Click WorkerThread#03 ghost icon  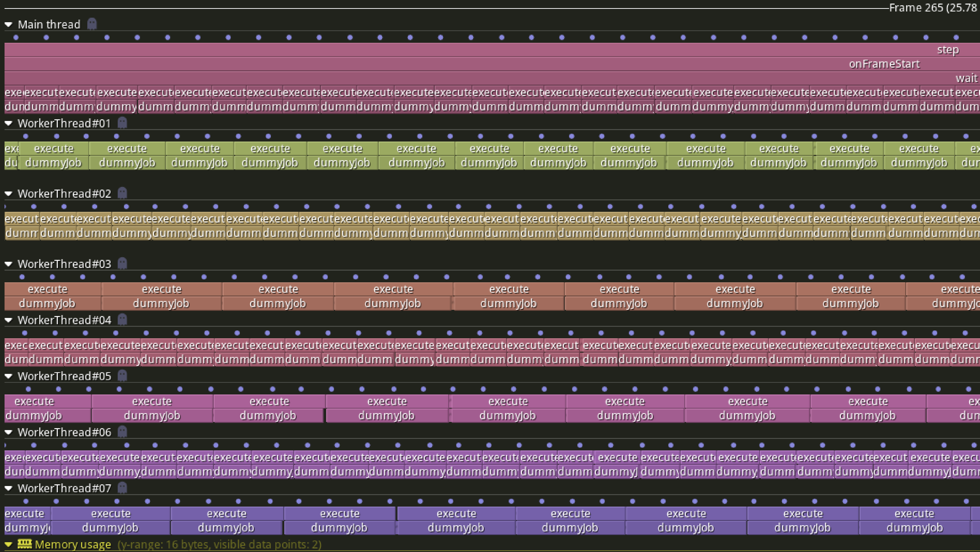[122, 263]
